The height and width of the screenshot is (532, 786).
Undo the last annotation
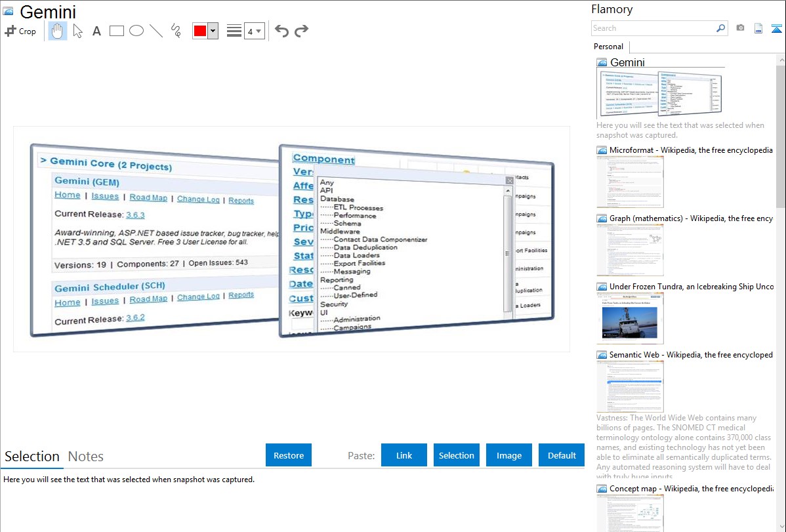(281, 31)
